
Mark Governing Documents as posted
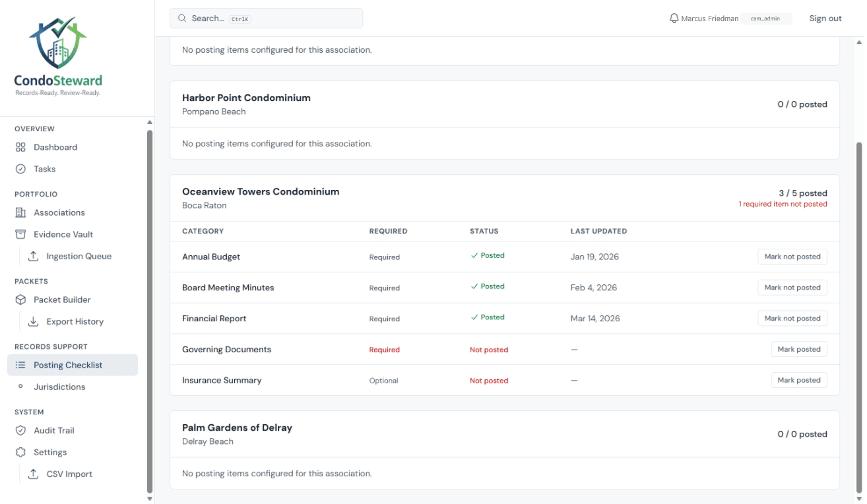point(798,349)
